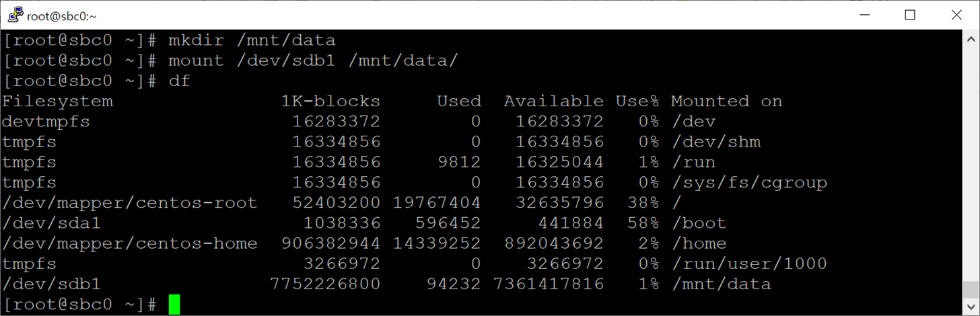Click the '14339252' used value

pos(437,243)
